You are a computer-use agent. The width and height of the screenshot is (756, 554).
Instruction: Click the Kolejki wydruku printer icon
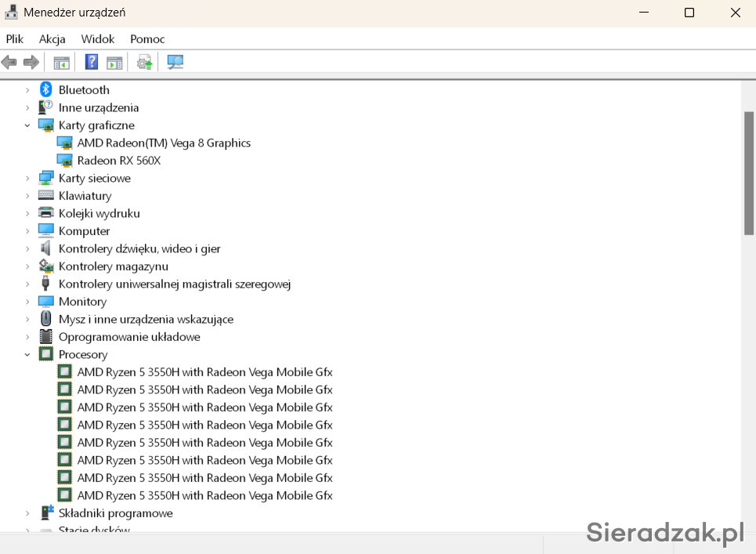click(x=45, y=212)
